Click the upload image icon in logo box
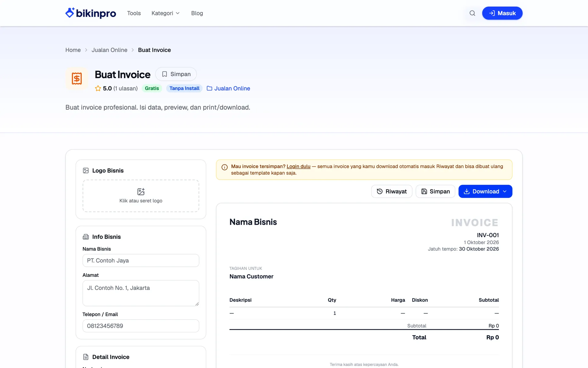The height and width of the screenshot is (368, 588). point(141,192)
